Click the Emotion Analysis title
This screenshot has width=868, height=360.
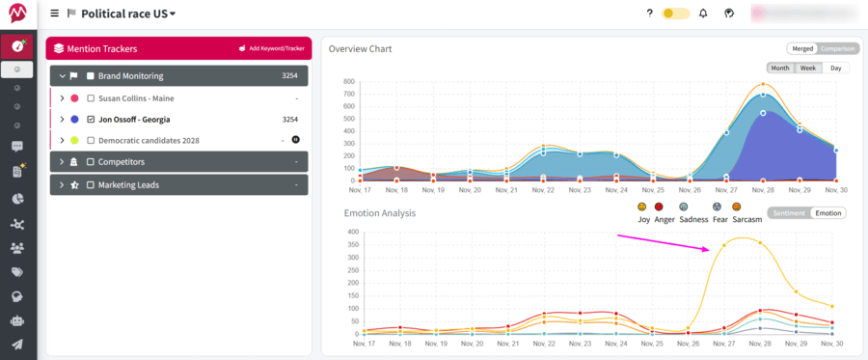pos(380,212)
